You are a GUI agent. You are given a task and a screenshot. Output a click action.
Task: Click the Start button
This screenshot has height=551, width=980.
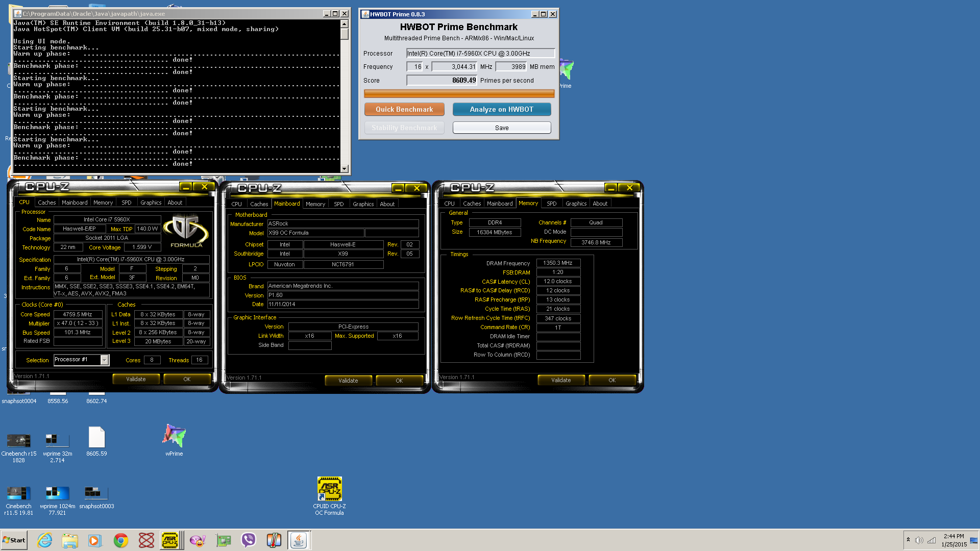click(x=14, y=540)
